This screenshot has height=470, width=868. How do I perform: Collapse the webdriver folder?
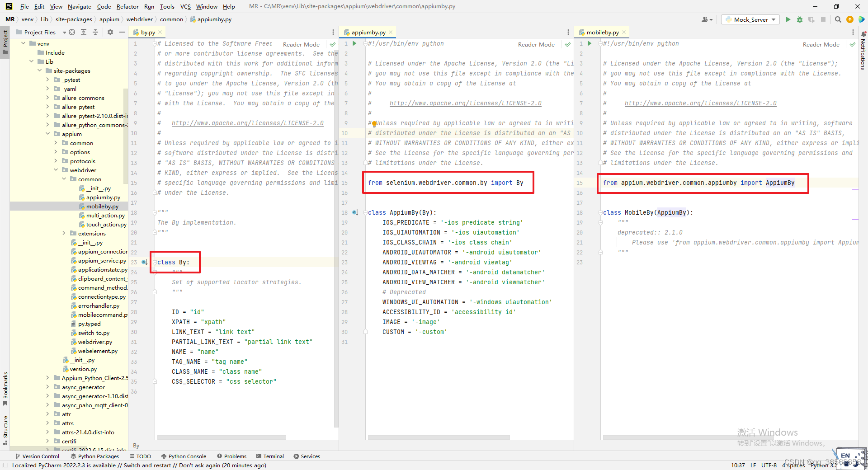[x=56, y=170]
